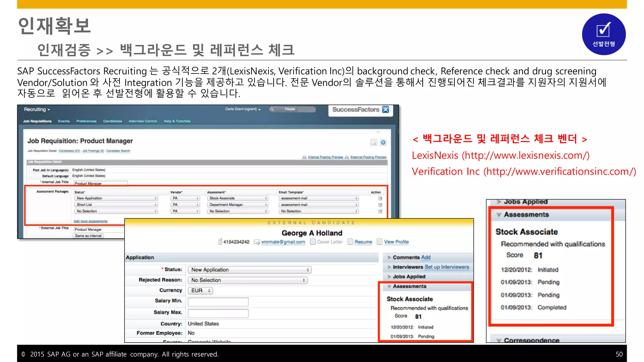Open the Interview Central tab

point(143,121)
